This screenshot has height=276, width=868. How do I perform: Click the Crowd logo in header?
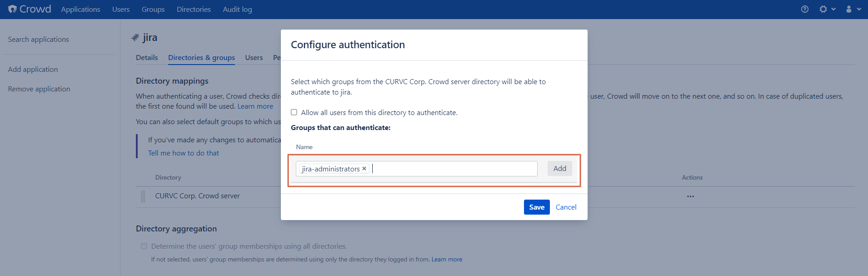[x=30, y=9]
